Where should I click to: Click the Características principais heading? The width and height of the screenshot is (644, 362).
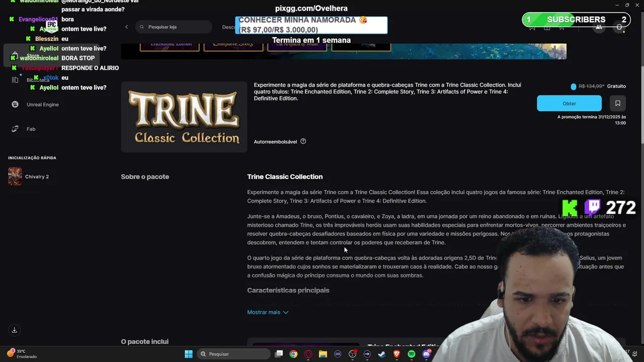coord(288,290)
